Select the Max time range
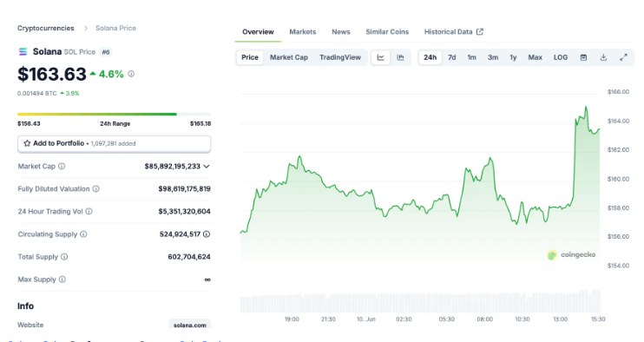Image resolution: width=644 pixels, height=342 pixels. pos(535,57)
